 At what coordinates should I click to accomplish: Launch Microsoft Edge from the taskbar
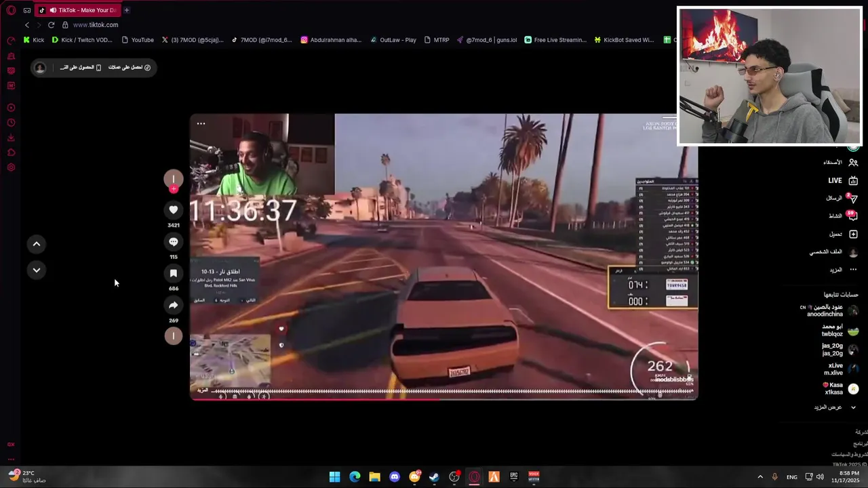[x=355, y=477]
